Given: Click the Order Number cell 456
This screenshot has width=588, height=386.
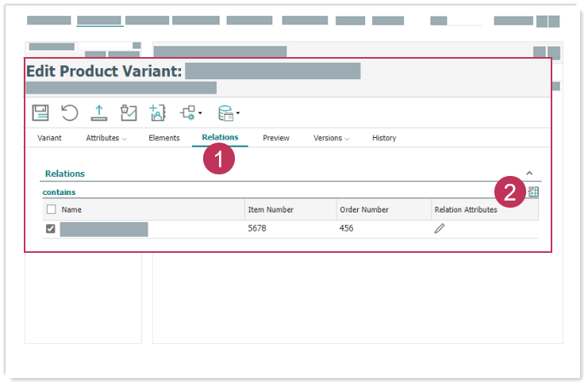Looking at the screenshot, I should [347, 228].
